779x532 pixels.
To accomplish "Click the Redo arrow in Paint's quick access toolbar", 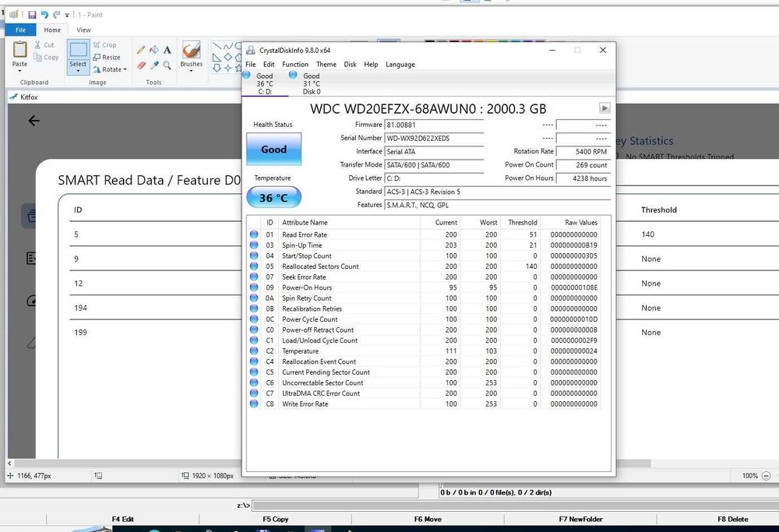I will pyautogui.click(x=56, y=15).
